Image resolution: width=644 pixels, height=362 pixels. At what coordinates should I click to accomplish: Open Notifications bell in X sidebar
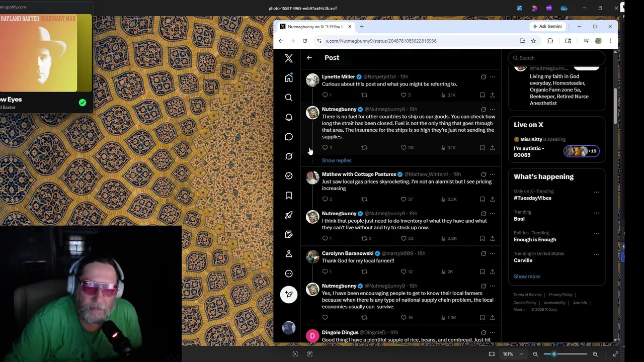pos(289,117)
